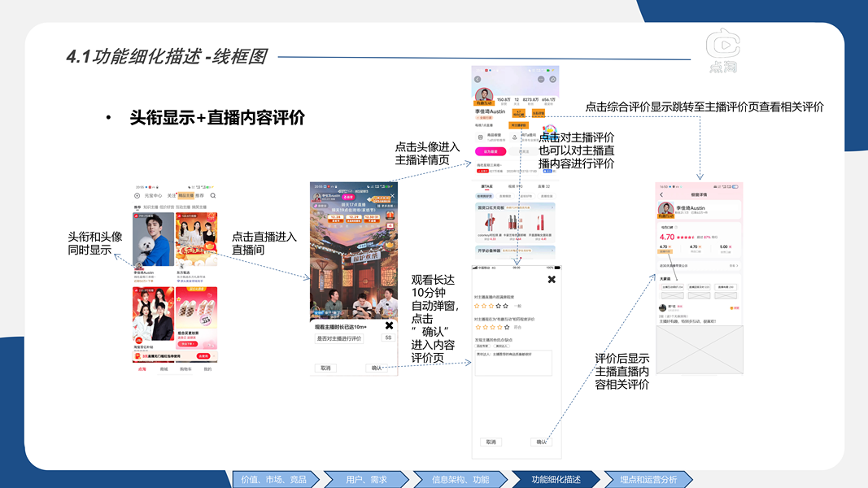Click the third star of the content satisfaction rating
This screenshot has width=868, height=488.
tap(491, 306)
